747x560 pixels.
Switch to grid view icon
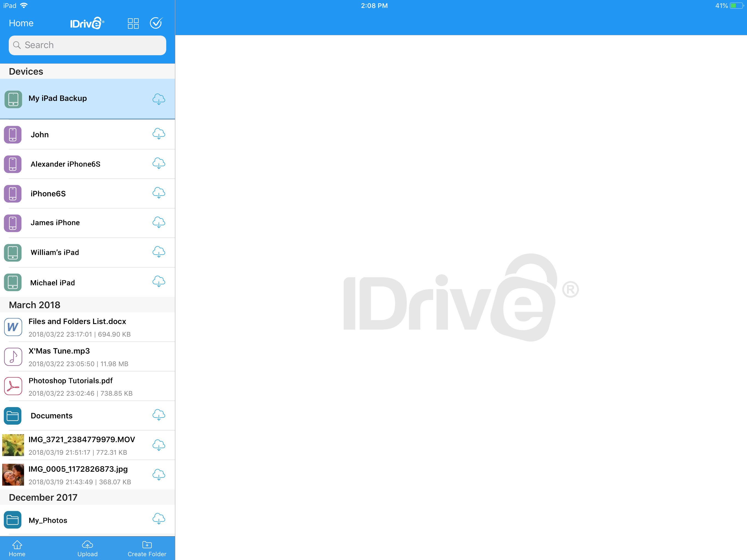133,23
